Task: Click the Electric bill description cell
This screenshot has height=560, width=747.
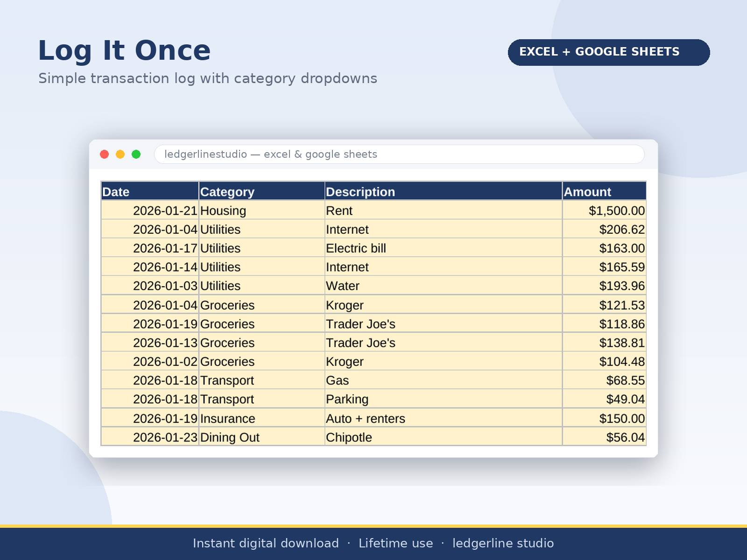Action: point(444,248)
